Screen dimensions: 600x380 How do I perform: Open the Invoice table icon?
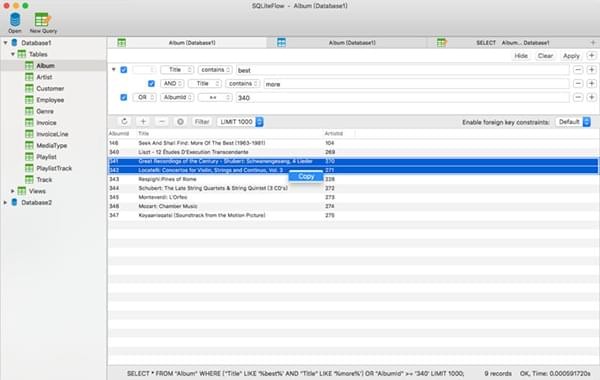pos(29,123)
